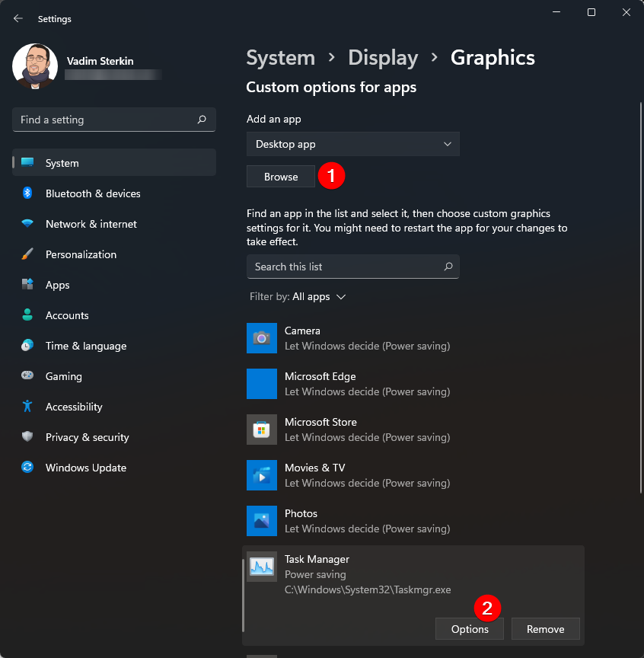Open Options for Task Manager
The height and width of the screenshot is (658, 644).
tap(470, 629)
